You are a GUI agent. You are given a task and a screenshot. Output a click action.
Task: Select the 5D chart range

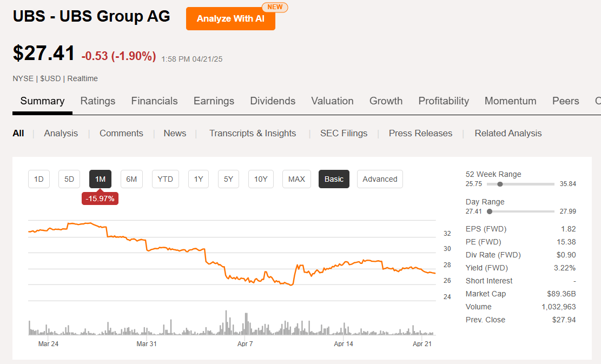tap(69, 179)
